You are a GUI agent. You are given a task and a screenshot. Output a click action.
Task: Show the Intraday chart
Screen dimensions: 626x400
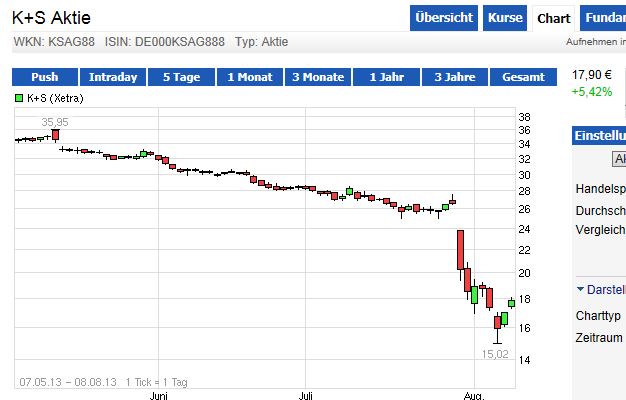pyautogui.click(x=113, y=77)
